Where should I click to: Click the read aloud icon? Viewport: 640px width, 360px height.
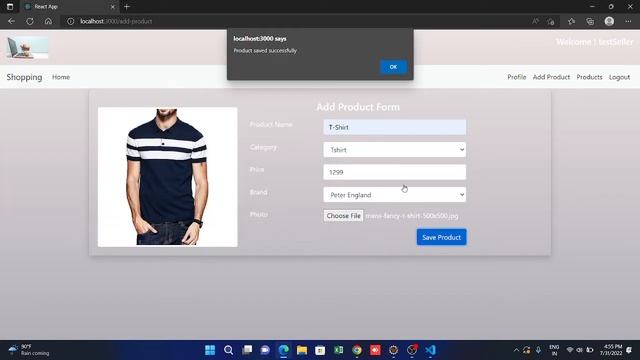coord(535,21)
